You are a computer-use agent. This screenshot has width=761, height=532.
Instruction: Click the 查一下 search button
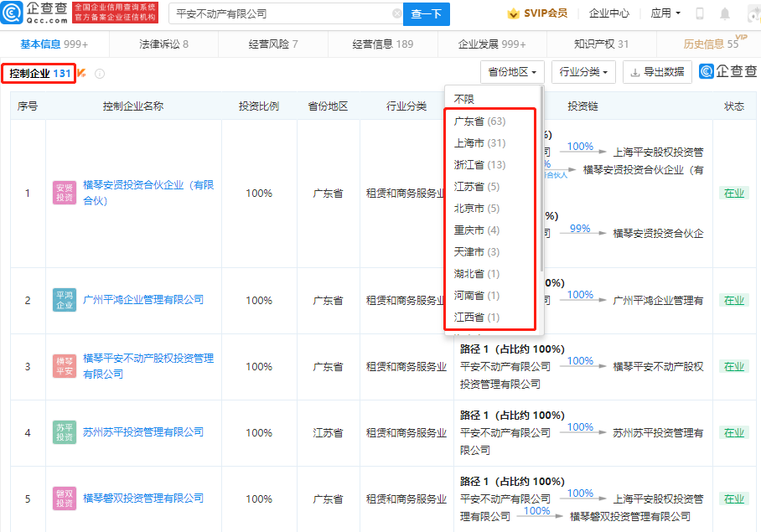(427, 14)
